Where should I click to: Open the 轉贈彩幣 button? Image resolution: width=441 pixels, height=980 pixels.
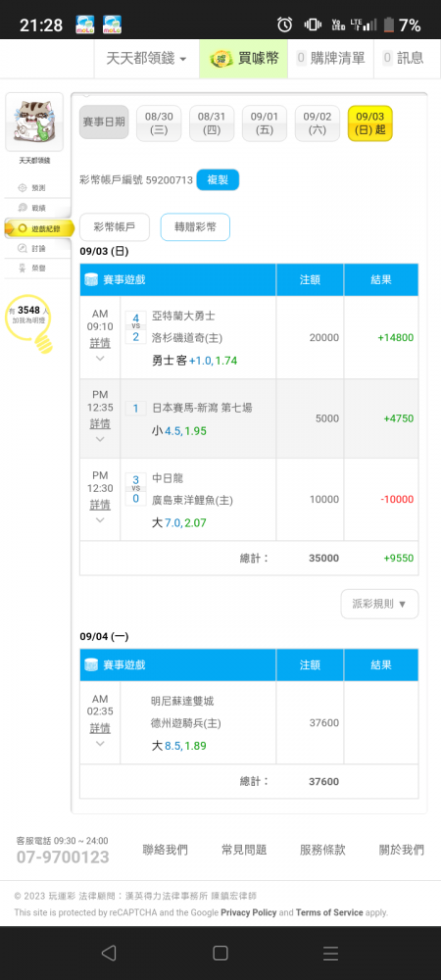[x=196, y=227]
